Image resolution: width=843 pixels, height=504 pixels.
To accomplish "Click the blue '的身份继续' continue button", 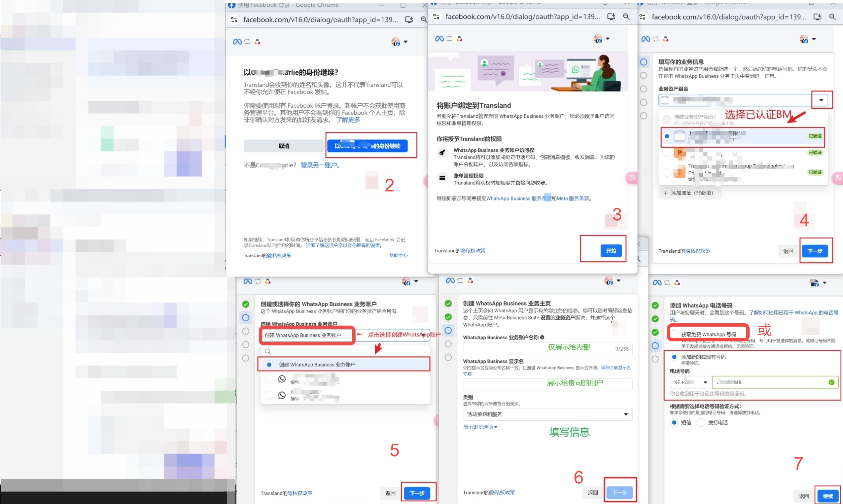I will 367,146.
